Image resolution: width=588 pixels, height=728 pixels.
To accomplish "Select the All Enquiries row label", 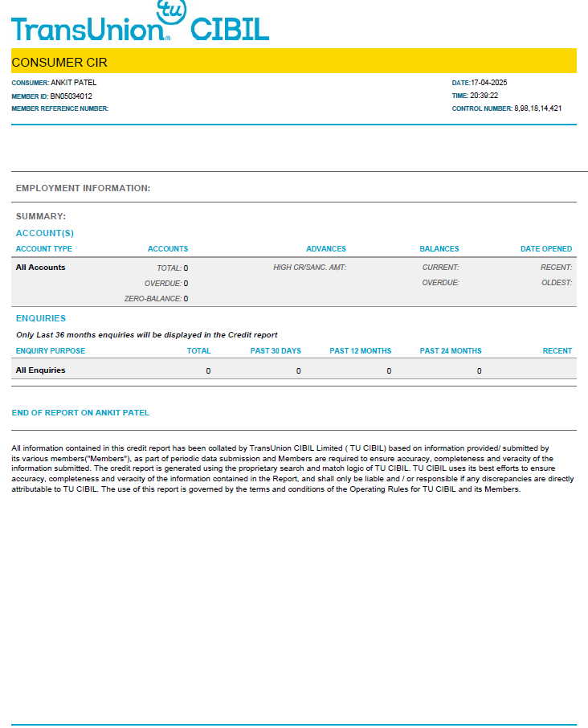I will tap(40, 370).
